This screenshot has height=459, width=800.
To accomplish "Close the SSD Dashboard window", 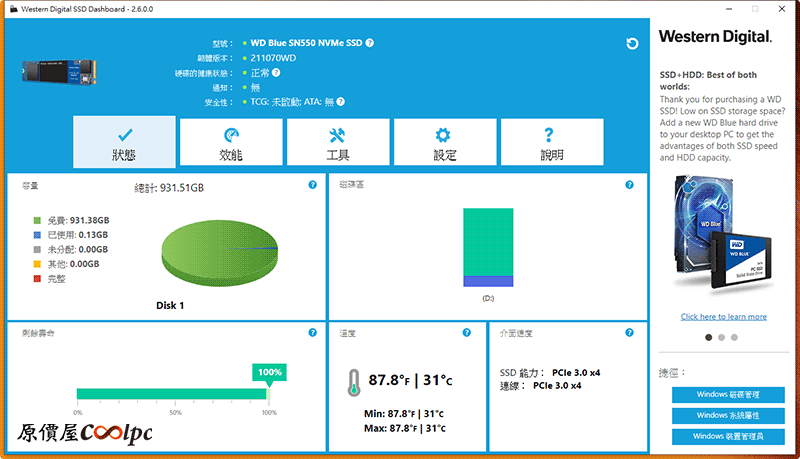I will click(782, 9).
